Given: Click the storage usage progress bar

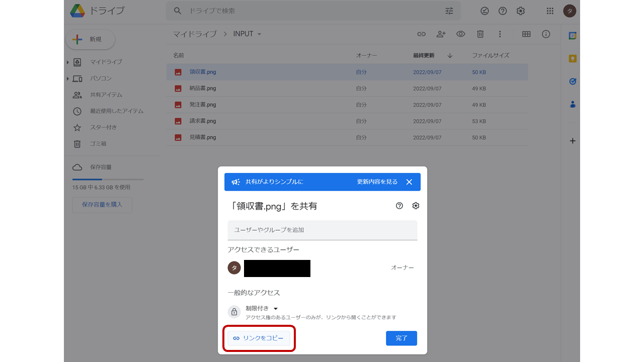Looking at the screenshot, I should (108, 179).
